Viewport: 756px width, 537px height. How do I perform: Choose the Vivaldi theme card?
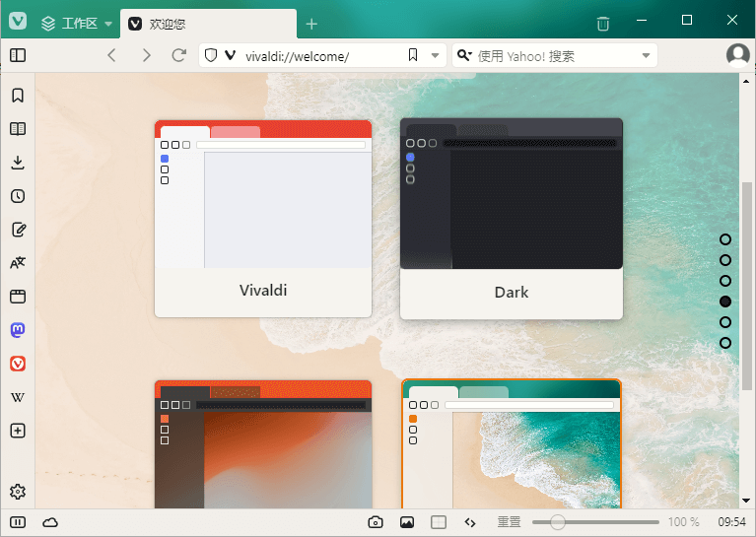263,219
